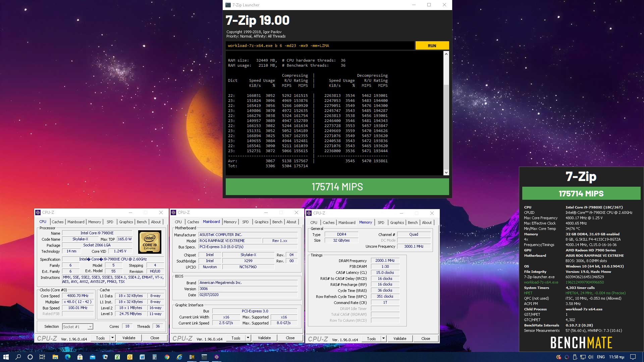
Task: Launch Word from the taskbar
Action: (142, 357)
